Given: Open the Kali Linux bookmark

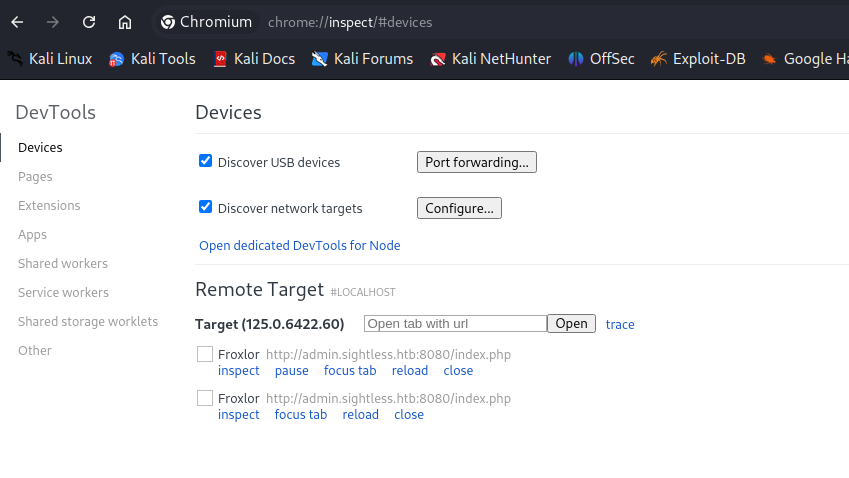Looking at the screenshot, I should pos(50,58).
